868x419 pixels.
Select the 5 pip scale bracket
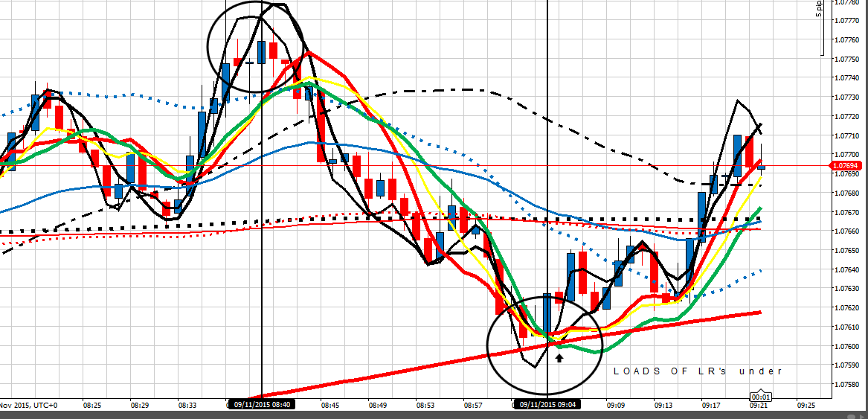click(822, 28)
